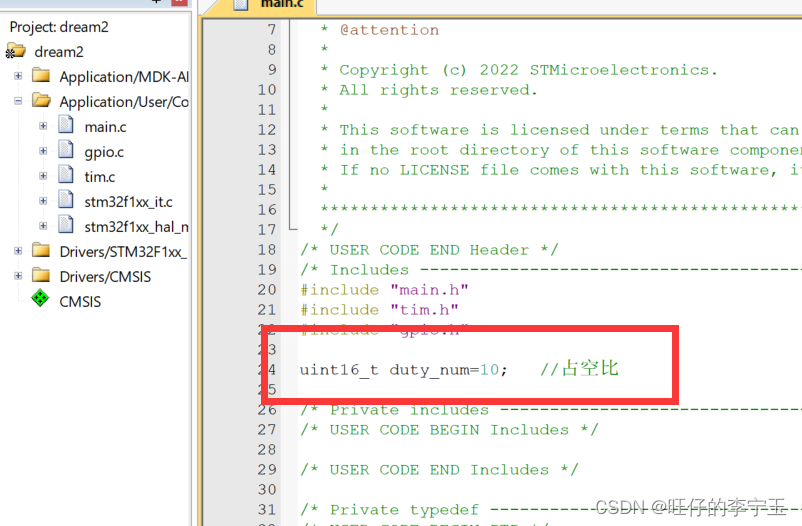Viewport: 802px width, 526px height.
Task: Click line number 29 in the gutter
Action: point(266,470)
